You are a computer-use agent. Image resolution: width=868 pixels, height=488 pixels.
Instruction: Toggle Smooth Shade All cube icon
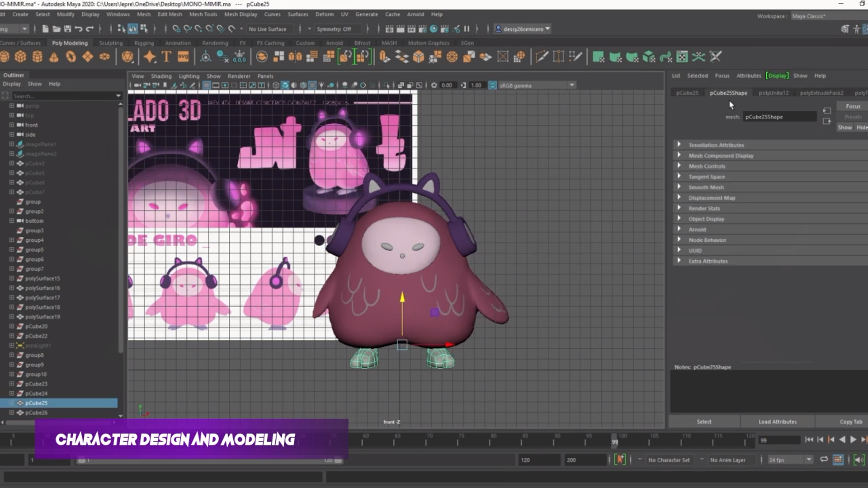pos(285,85)
